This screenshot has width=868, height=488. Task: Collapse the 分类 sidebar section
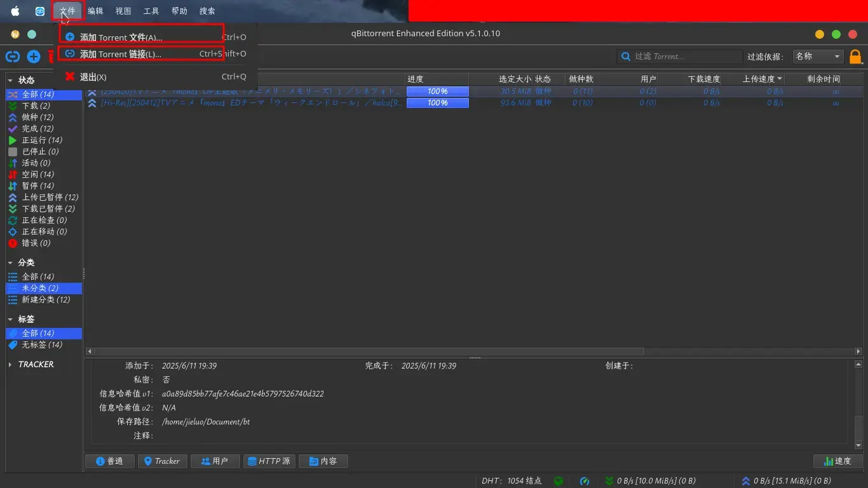10,262
